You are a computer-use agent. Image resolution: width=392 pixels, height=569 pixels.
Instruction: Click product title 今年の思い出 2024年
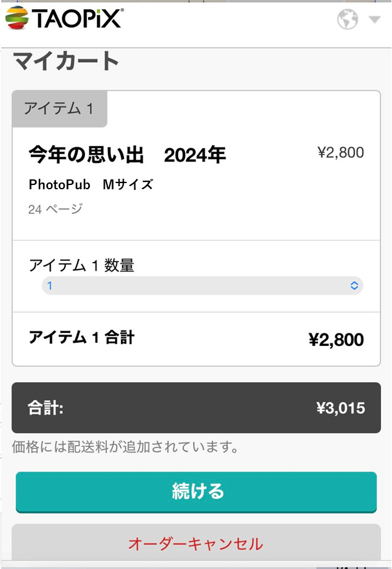coord(127,155)
